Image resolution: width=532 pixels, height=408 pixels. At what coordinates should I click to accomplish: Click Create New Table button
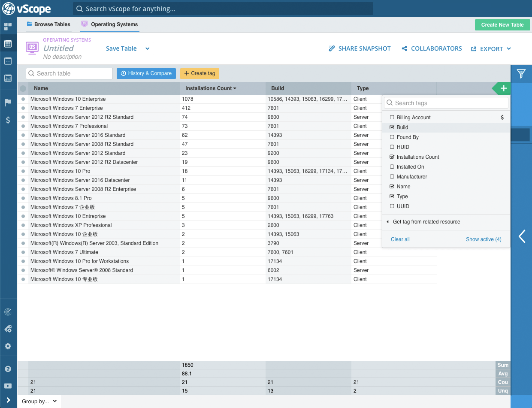[x=502, y=25]
